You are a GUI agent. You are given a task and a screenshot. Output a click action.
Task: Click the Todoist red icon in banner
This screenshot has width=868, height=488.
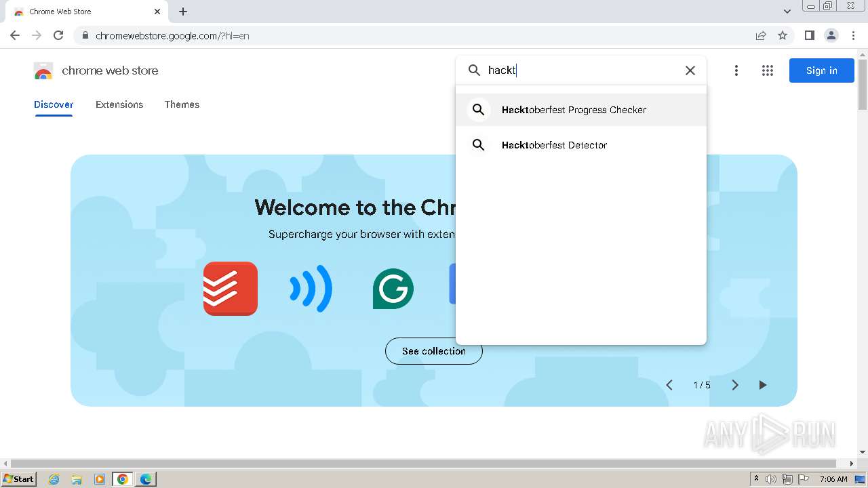pos(231,289)
